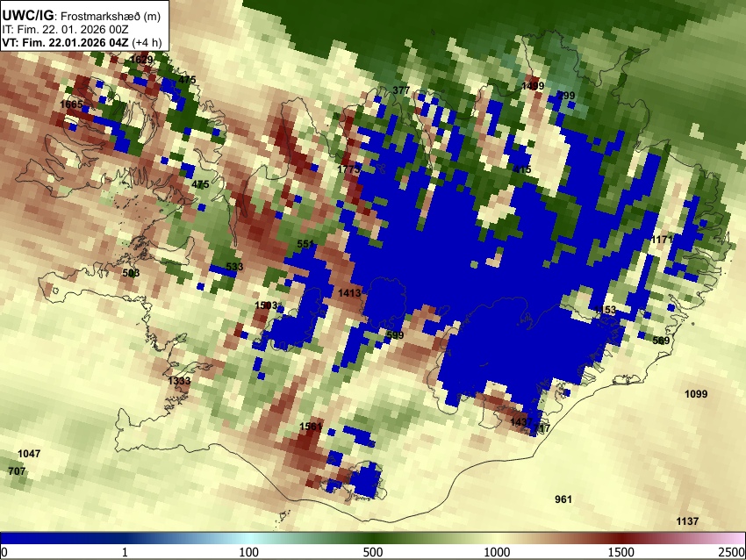
Task: Click the 1137 map value label
Action: click(687, 521)
